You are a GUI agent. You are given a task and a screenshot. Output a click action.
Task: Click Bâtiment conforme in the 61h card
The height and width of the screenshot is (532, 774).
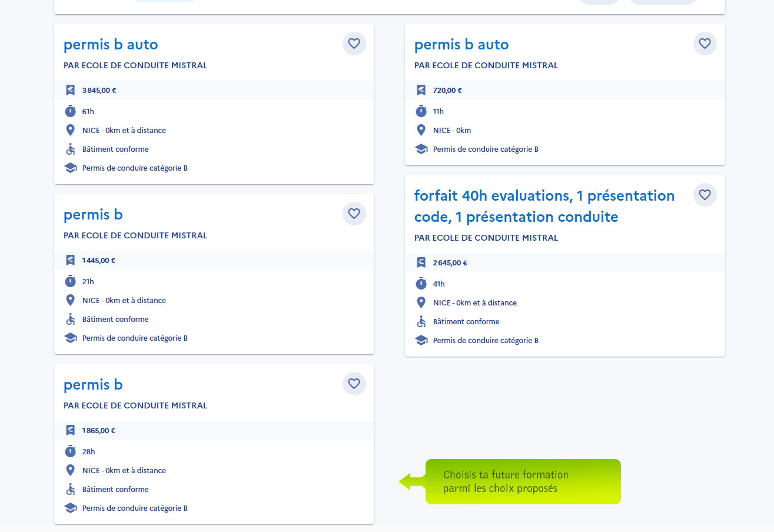coord(115,149)
